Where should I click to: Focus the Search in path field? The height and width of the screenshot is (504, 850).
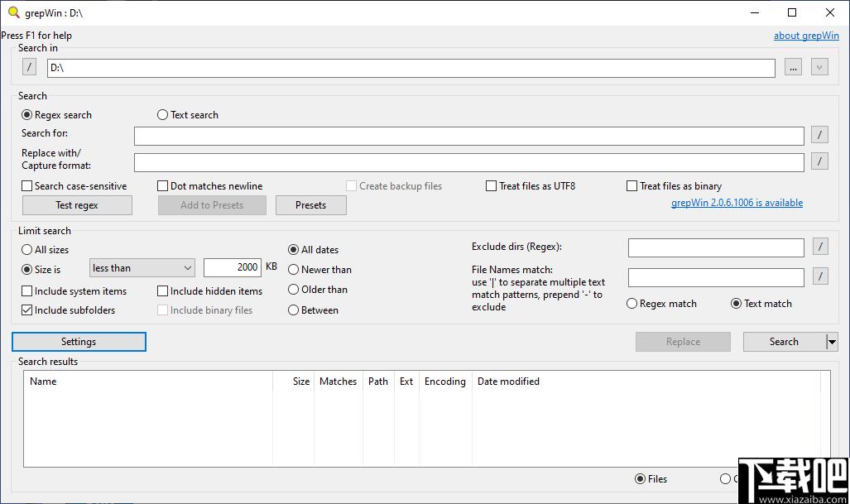point(411,68)
